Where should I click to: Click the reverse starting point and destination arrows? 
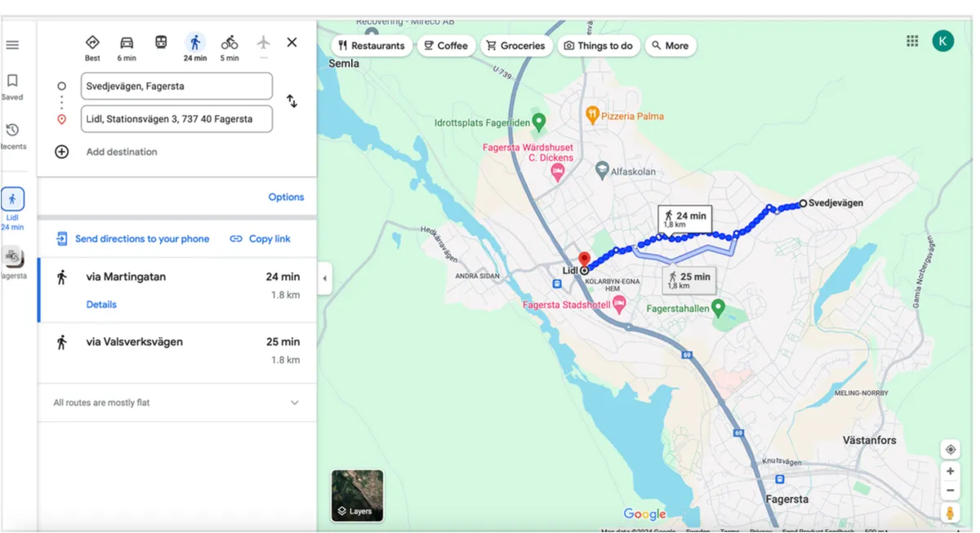[292, 101]
